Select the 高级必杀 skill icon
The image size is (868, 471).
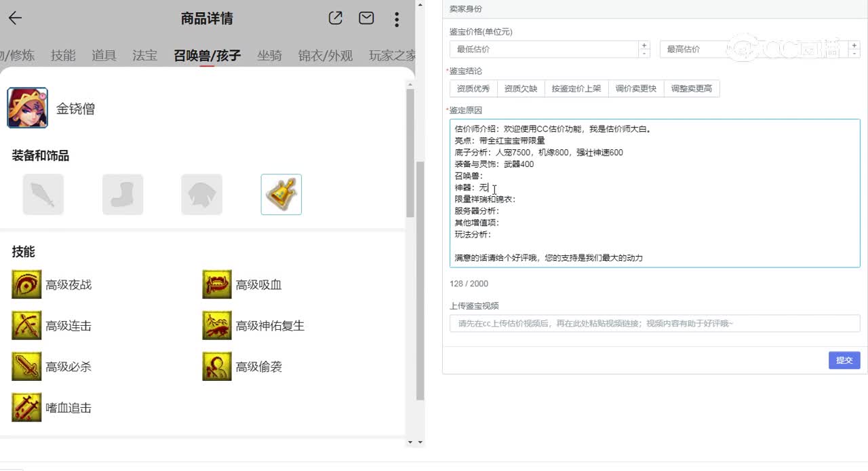(x=26, y=366)
